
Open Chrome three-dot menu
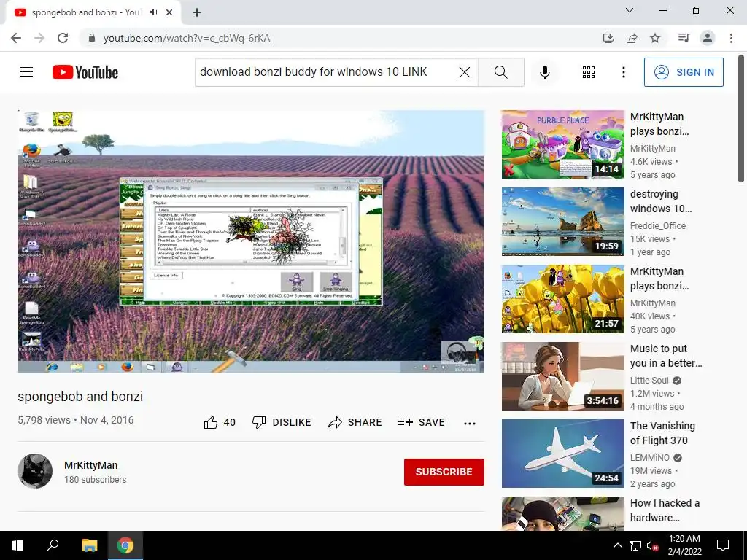(731, 38)
